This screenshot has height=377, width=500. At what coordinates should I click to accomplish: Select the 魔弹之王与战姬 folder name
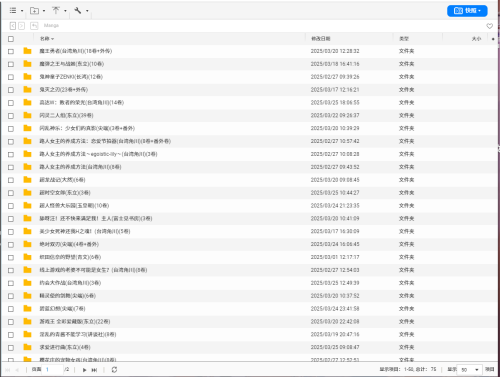tap(72, 64)
